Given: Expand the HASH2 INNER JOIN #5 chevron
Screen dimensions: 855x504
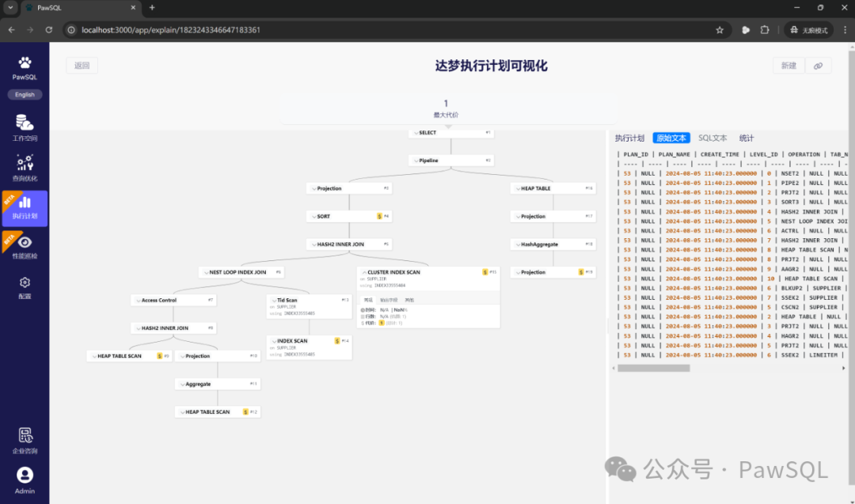Looking at the screenshot, I should click(x=314, y=244).
